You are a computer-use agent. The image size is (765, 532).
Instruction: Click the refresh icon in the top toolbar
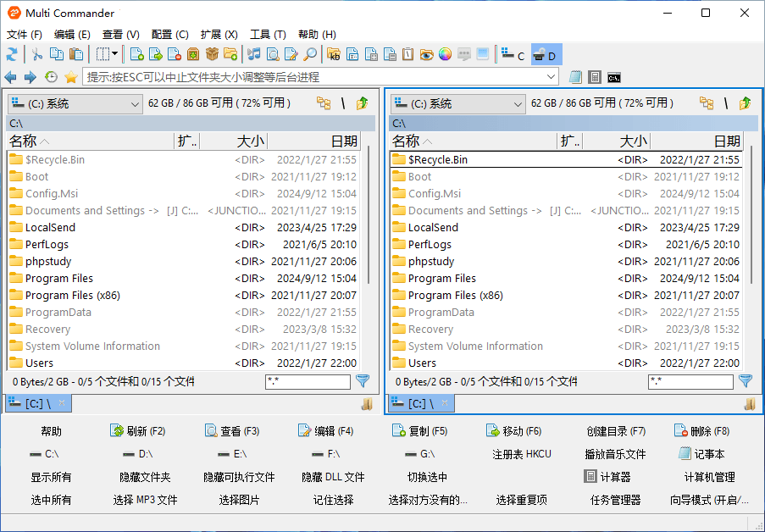tap(12, 54)
